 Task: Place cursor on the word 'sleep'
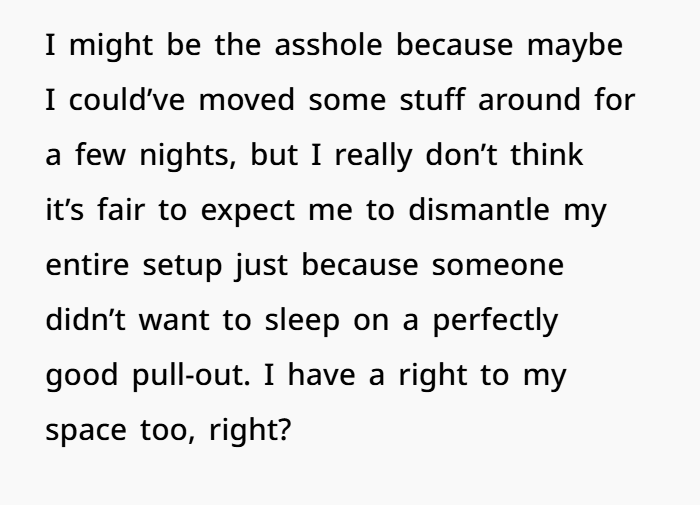pos(302,321)
